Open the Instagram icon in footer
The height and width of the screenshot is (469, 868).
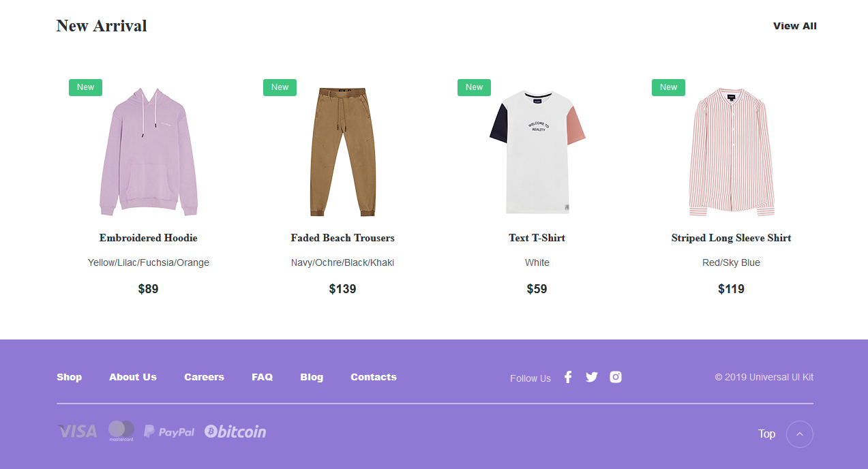[616, 377]
